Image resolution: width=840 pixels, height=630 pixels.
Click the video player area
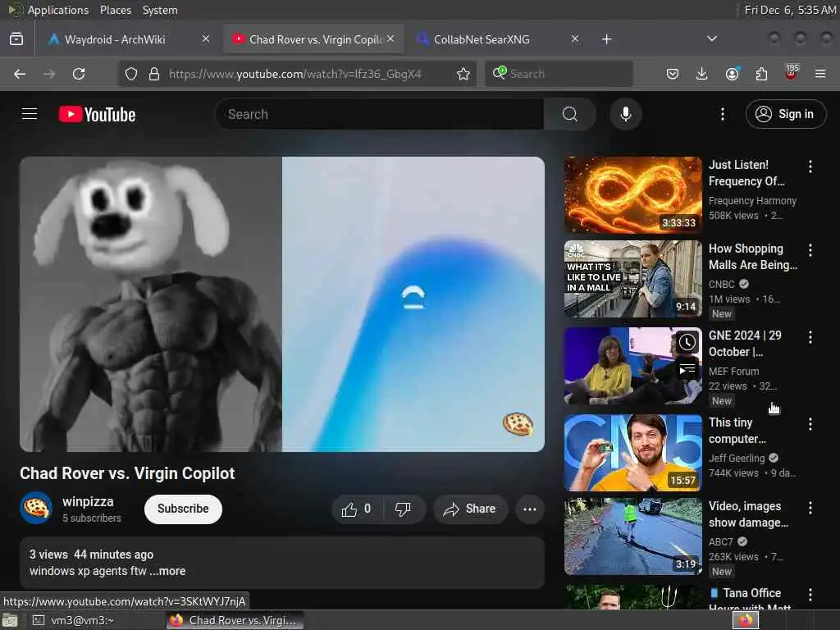coord(282,304)
